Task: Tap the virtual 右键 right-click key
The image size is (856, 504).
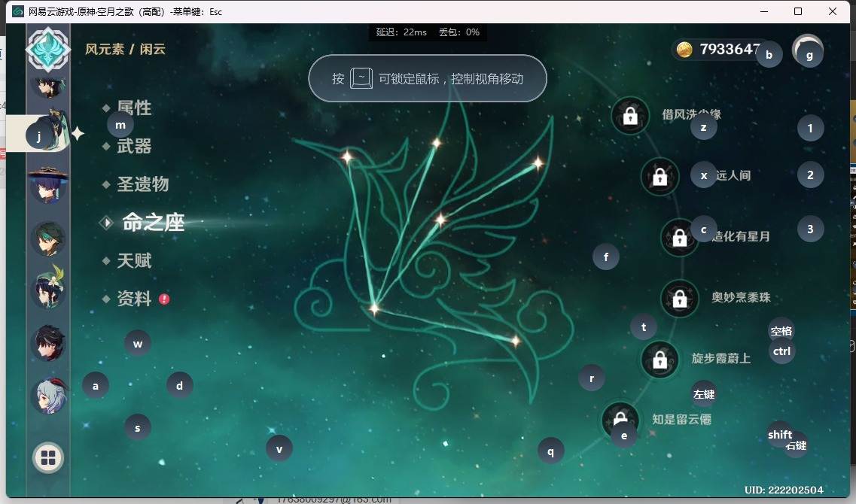Action: (x=796, y=445)
